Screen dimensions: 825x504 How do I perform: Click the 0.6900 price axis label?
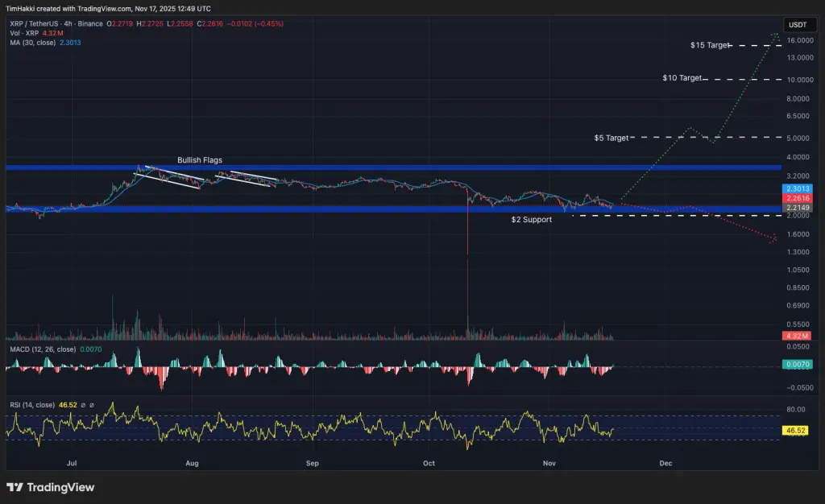tap(798, 305)
